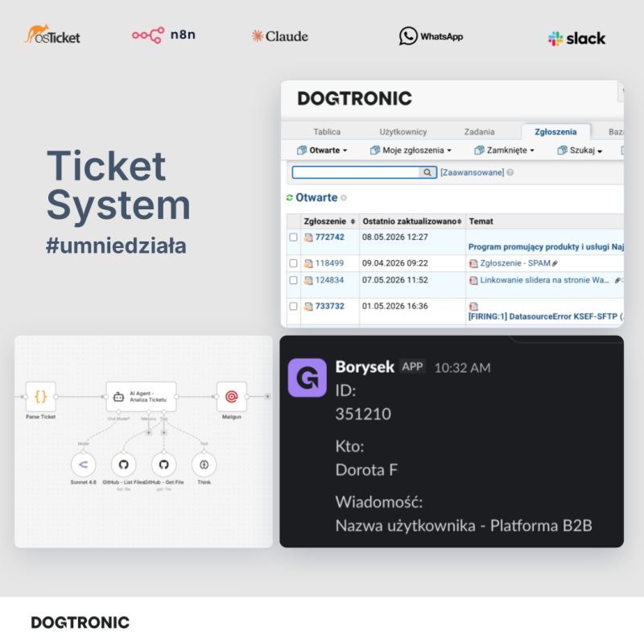The height and width of the screenshot is (644, 644).
Task: Click the osTicket kangaroo logo
Action: click(52, 35)
